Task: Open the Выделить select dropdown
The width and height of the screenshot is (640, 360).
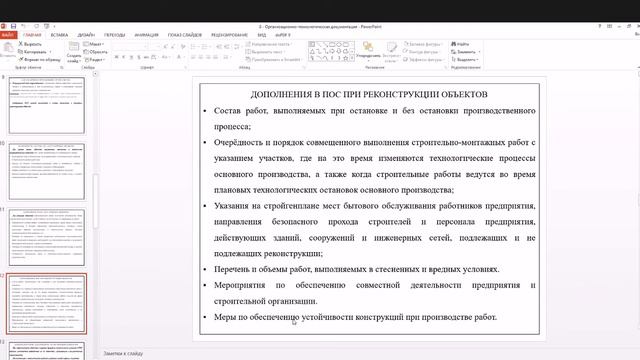Action: [x=465, y=60]
